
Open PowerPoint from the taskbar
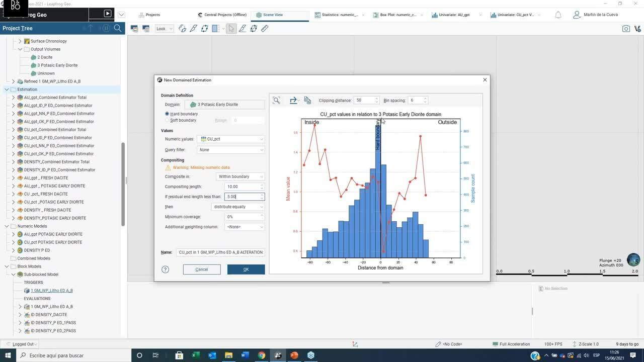pos(294,355)
